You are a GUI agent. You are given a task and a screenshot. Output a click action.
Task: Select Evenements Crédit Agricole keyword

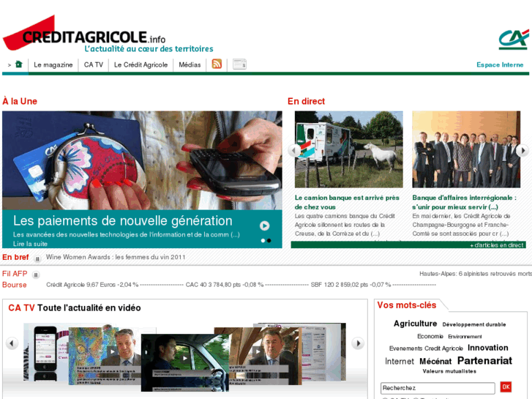pos(426,348)
